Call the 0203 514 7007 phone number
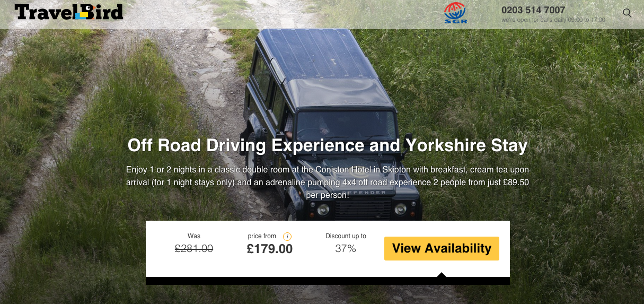Viewport: 644px width, 304px height. [533, 10]
